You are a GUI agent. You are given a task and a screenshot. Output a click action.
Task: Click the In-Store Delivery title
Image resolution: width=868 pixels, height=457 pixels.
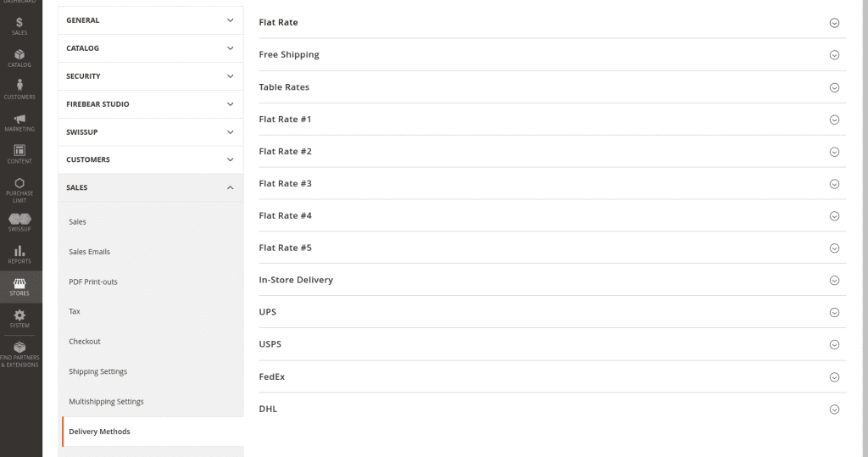click(296, 280)
